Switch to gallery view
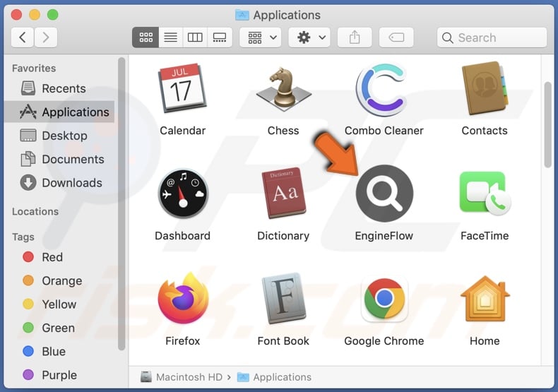Image resolution: width=558 pixels, height=392 pixels. click(x=220, y=37)
